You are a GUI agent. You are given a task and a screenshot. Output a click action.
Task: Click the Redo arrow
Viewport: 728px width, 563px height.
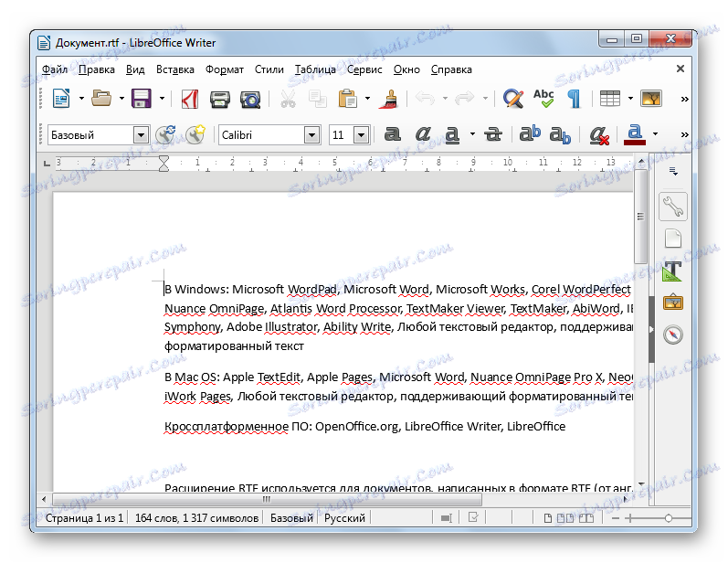[465, 98]
